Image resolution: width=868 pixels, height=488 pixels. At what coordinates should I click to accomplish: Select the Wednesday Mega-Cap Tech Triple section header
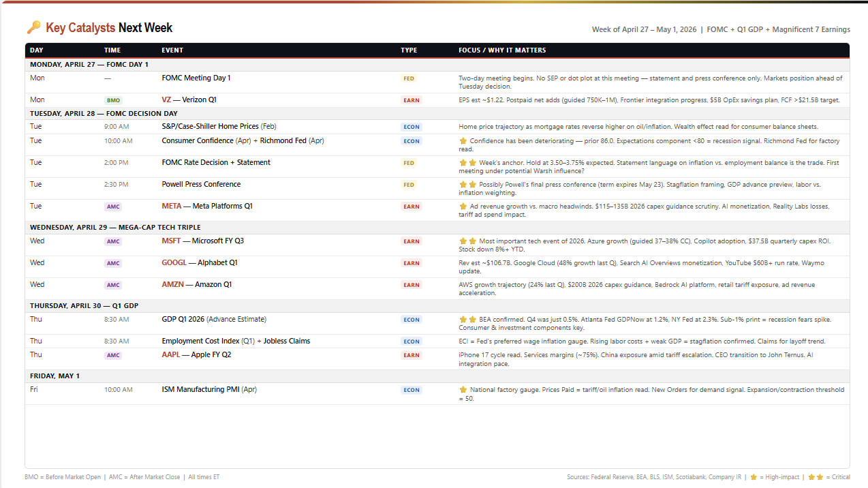[x=115, y=227]
